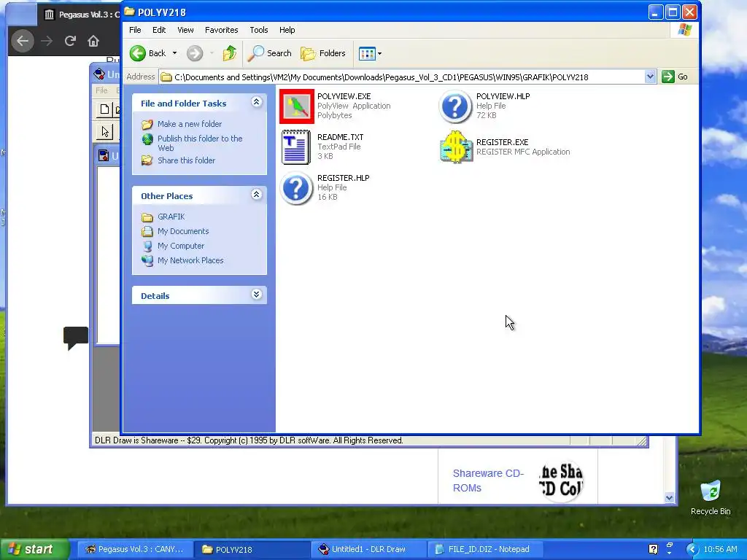The width and height of the screenshot is (747, 560).
Task: Expand the Details panel
Action: (256, 295)
